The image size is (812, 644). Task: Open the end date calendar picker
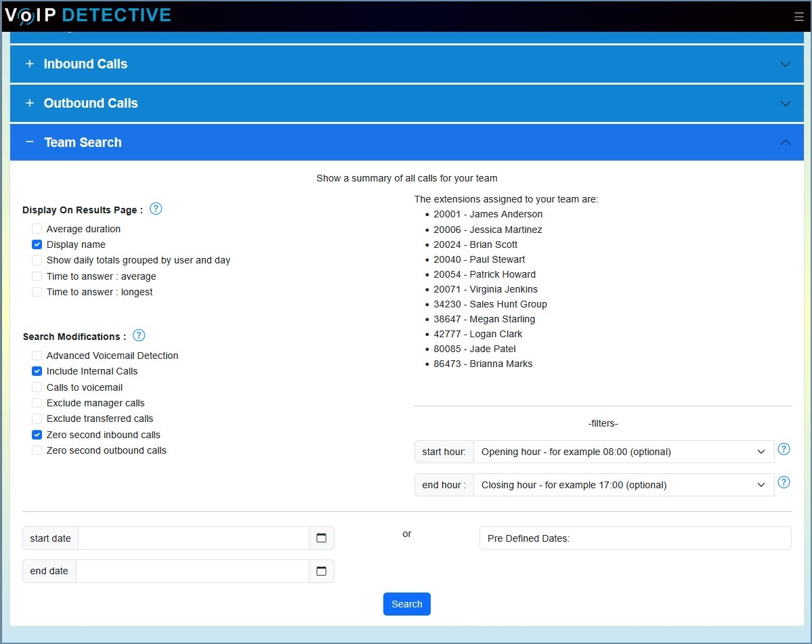[322, 571]
